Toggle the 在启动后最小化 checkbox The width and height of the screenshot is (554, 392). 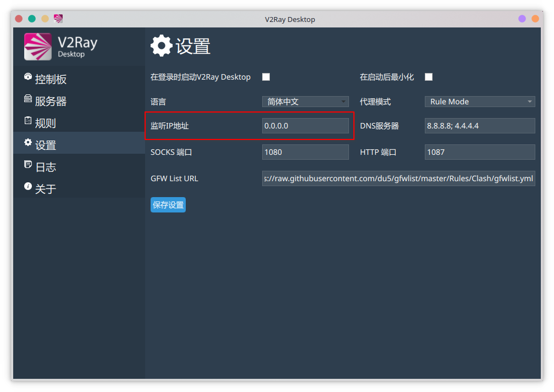[x=429, y=77]
